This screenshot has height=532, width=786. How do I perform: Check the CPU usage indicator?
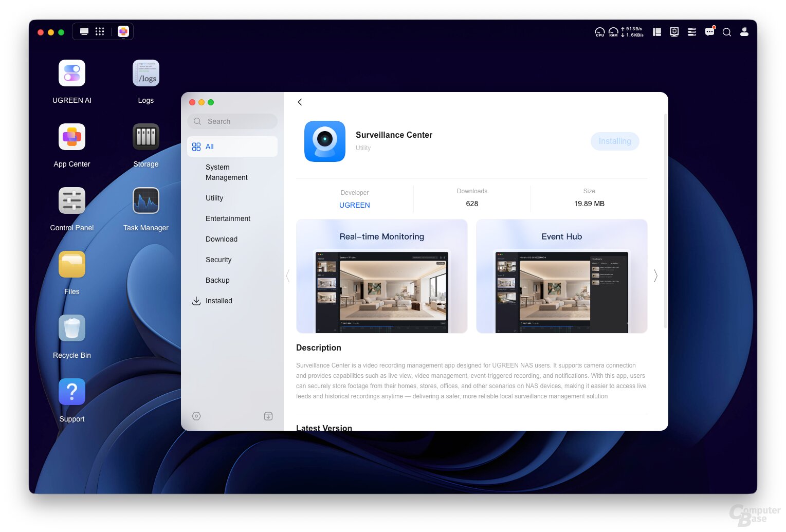coord(600,32)
